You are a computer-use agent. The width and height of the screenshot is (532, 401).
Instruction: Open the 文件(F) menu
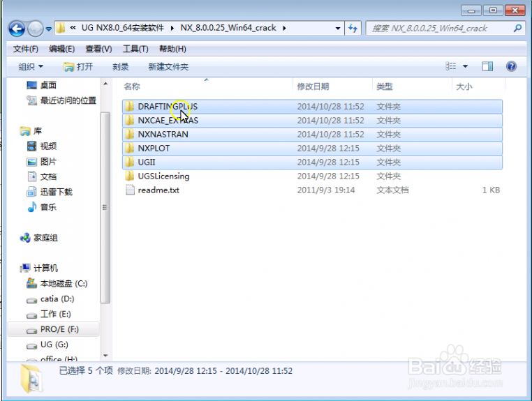(x=25, y=49)
